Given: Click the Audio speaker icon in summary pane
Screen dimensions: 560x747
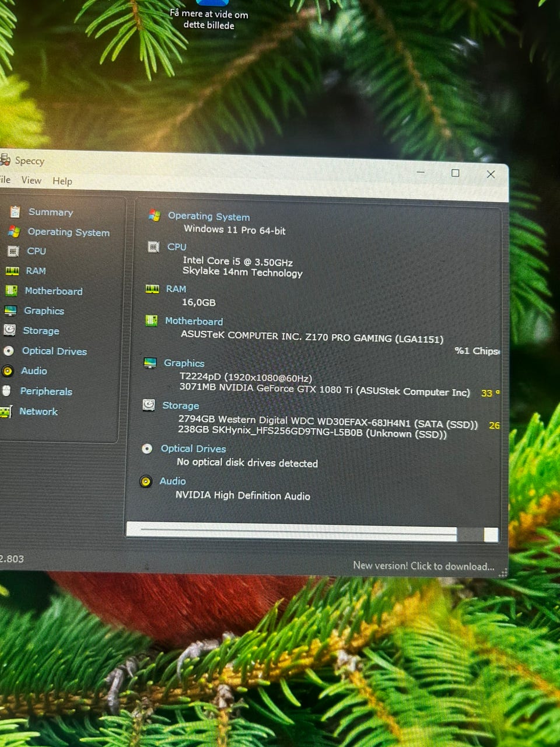Looking at the screenshot, I should 146,481.
